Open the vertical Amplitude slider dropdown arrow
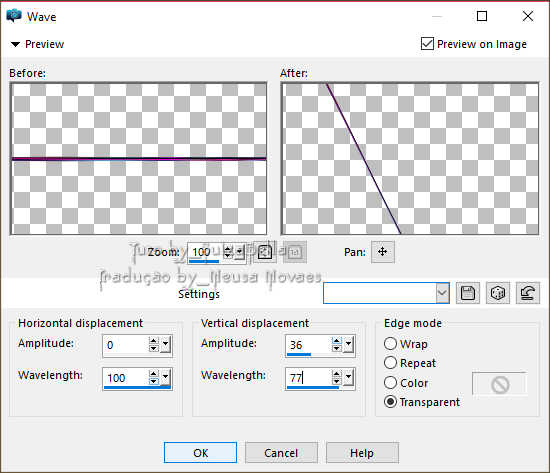The image size is (550, 473). coord(348,345)
